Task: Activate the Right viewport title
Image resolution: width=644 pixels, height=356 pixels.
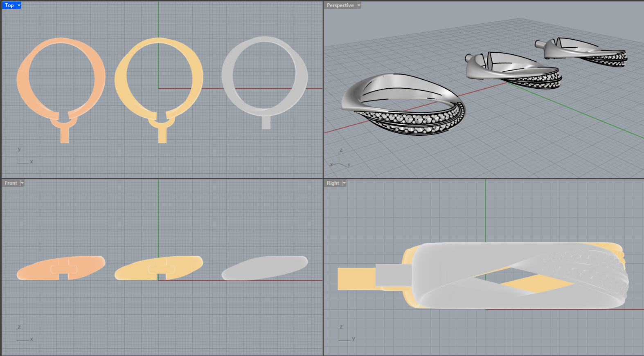Action: click(x=333, y=183)
